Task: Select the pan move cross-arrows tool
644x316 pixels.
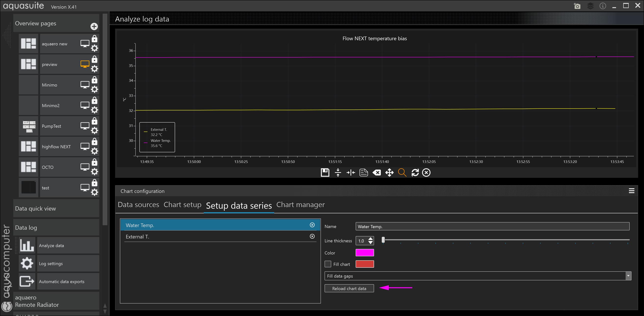Action: point(389,172)
